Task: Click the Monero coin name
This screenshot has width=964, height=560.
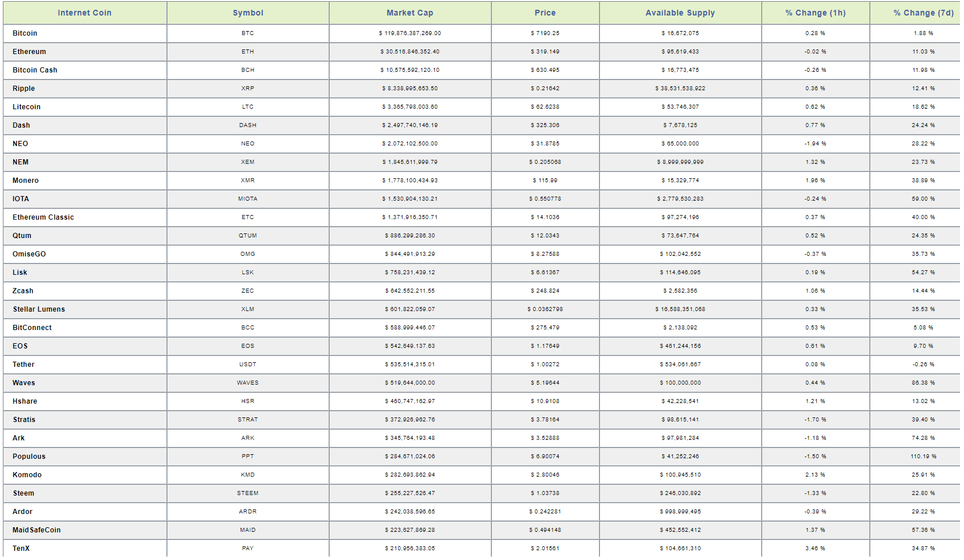Action: pyautogui.click(x=26, y=181)
